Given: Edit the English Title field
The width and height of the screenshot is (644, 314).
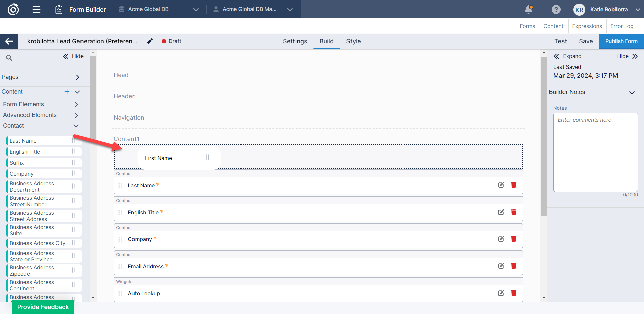Looking at the screenshot, I should [x=501, y=212].
